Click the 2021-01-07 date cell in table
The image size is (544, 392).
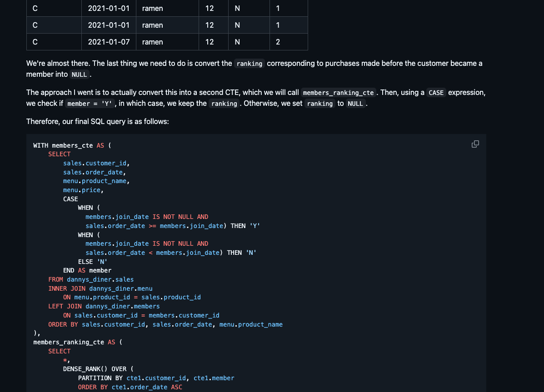tap(109, 42)
